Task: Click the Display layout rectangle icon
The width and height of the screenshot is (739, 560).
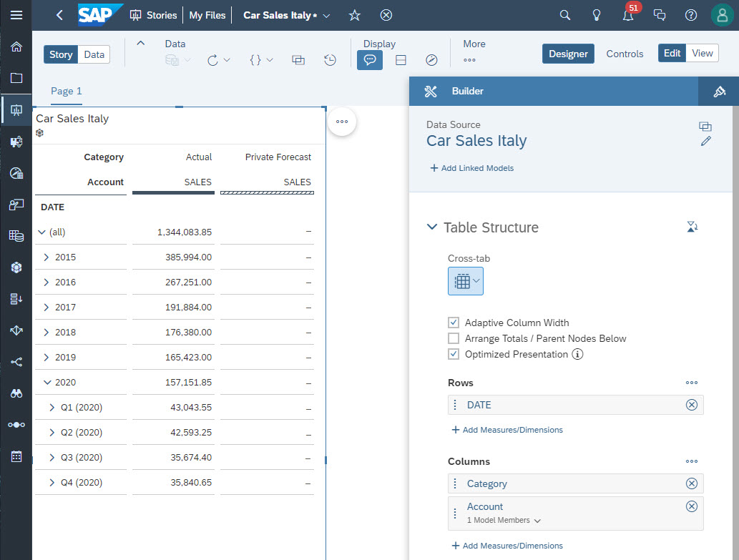Action: (401, 60)
